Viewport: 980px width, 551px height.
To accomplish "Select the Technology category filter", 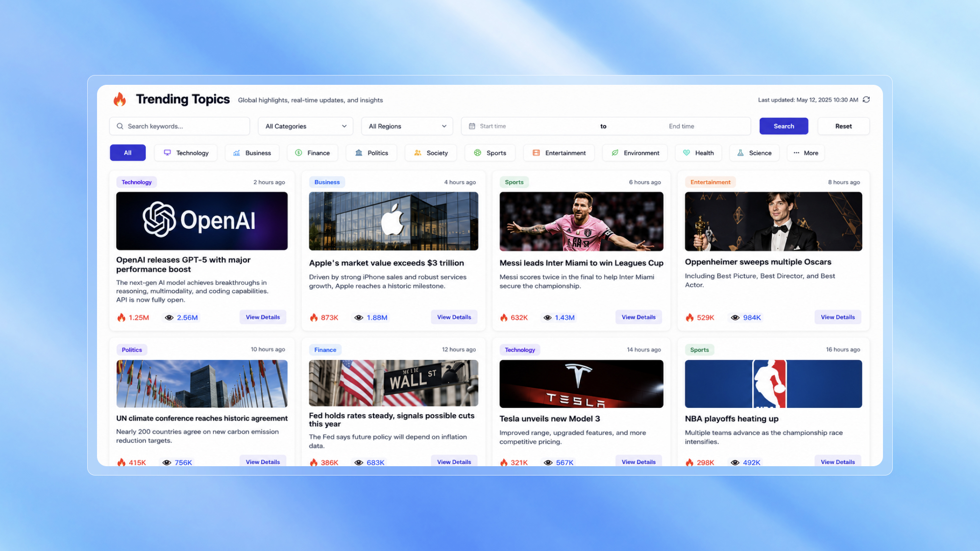I will (x=186, y=153).
